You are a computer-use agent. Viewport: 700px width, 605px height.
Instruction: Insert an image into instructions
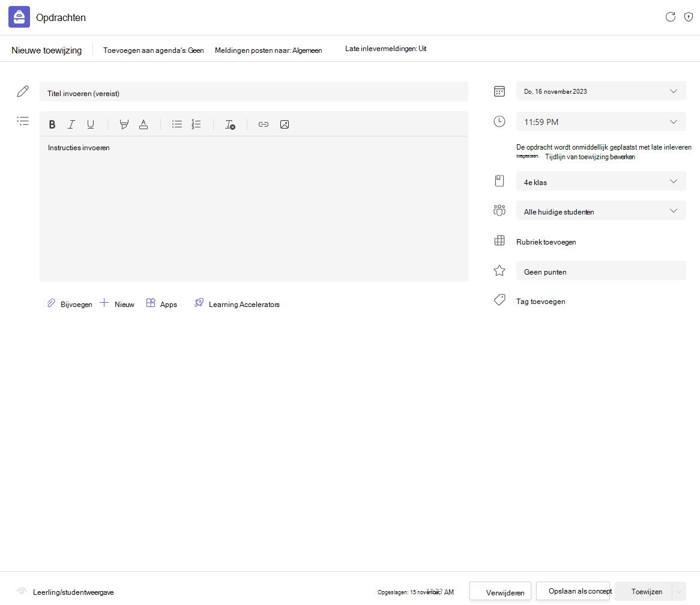(285, 124)
